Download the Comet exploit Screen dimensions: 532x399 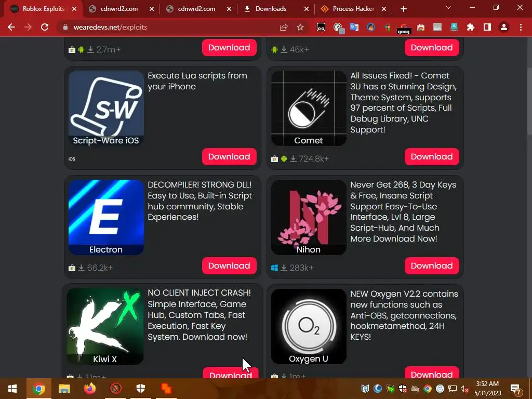432,157
